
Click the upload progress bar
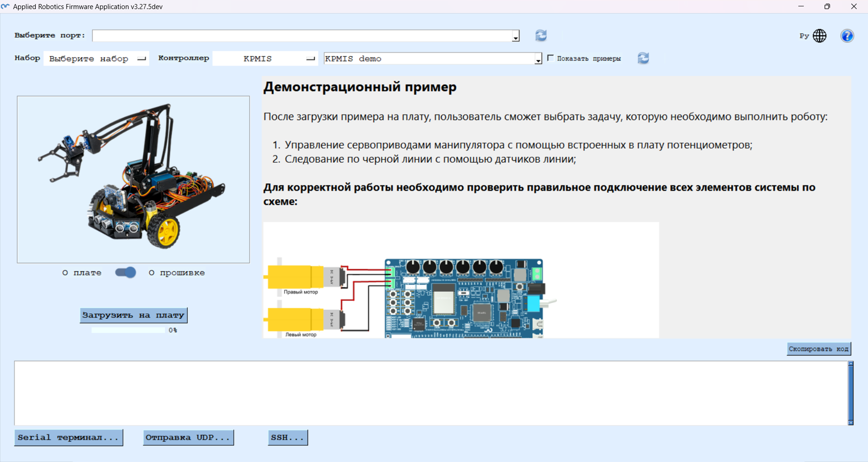coord(128,330)
